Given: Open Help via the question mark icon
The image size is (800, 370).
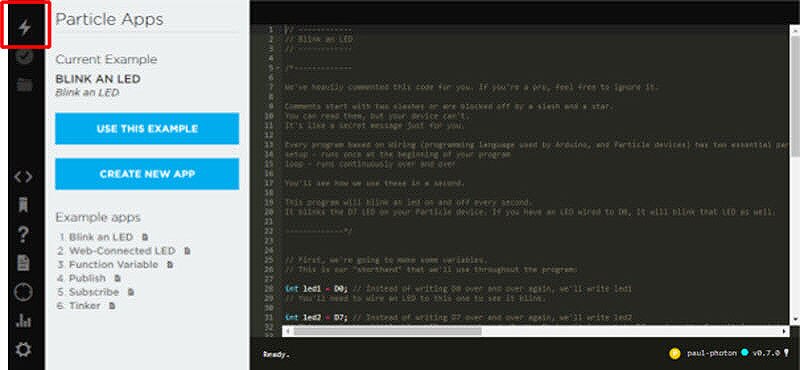Looking at the screenshot, I should pyautogui.click(x=23, y=235).
